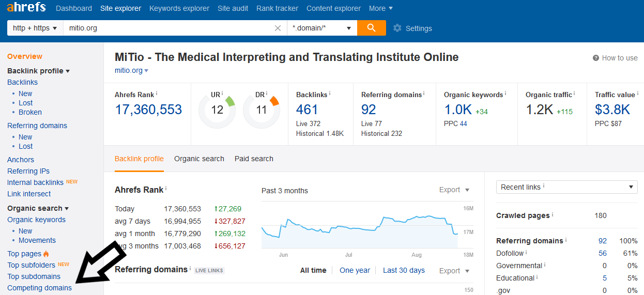644x295 pixels.
Task: Open Top subfolders in sidebar
Action: (x=31, y=265)
